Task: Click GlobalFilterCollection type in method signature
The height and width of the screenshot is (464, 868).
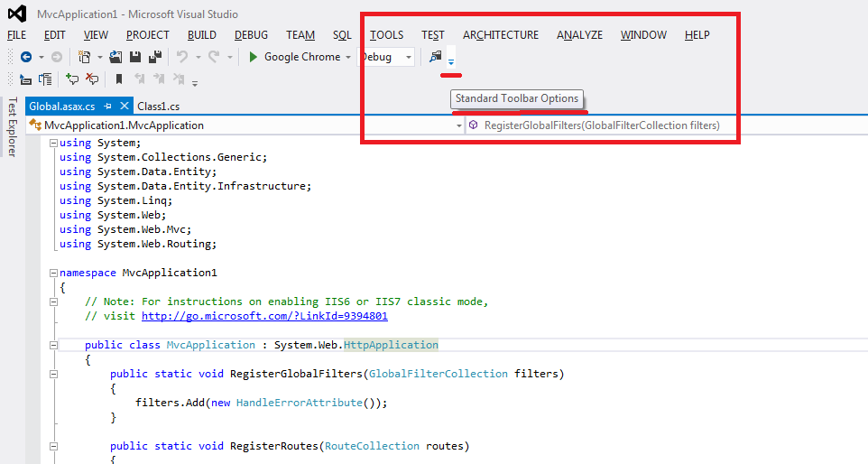Action: tap(439, 374)
